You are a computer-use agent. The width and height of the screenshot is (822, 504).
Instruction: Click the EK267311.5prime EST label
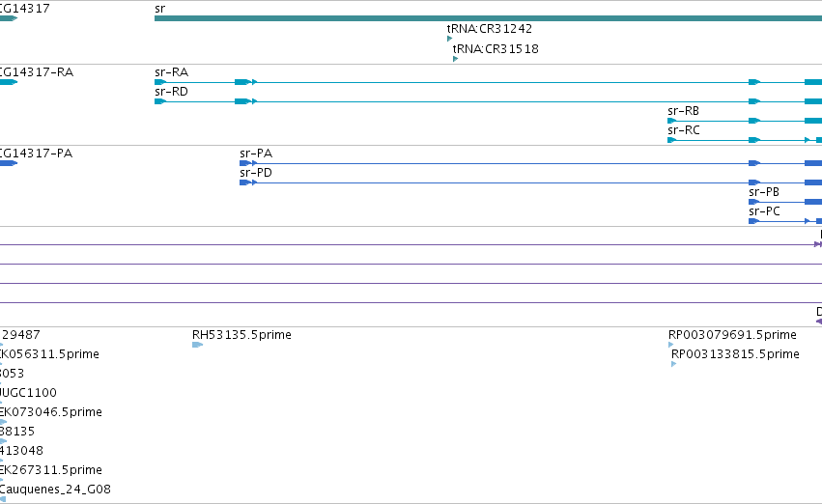click(51, 470)
